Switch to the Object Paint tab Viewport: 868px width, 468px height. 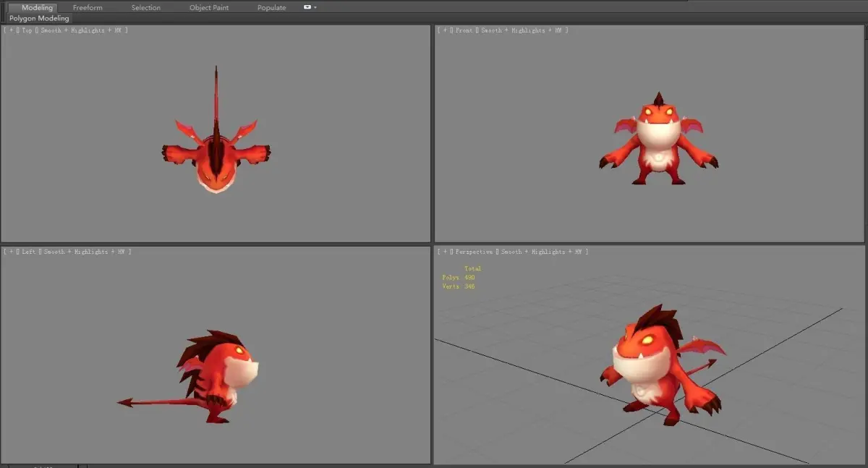209,7
